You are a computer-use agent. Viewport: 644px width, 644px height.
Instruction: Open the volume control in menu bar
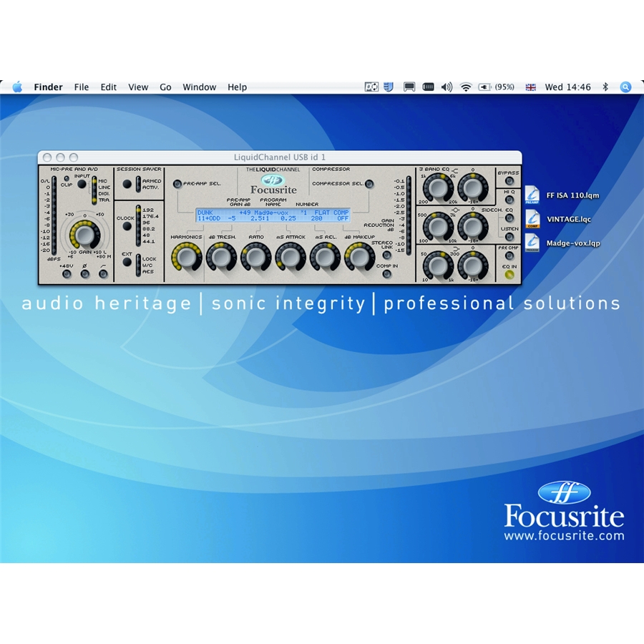(x=447, y=87)
